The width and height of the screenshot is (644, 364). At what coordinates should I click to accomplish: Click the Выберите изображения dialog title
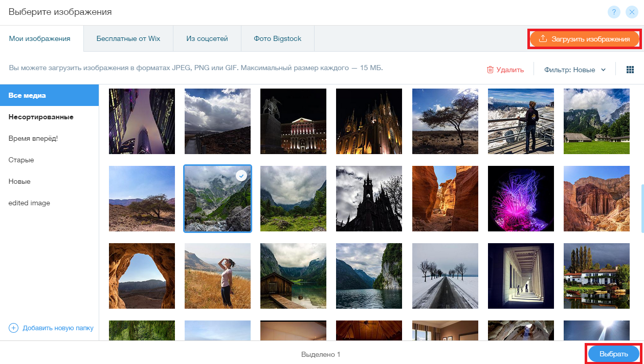point(60,11)
